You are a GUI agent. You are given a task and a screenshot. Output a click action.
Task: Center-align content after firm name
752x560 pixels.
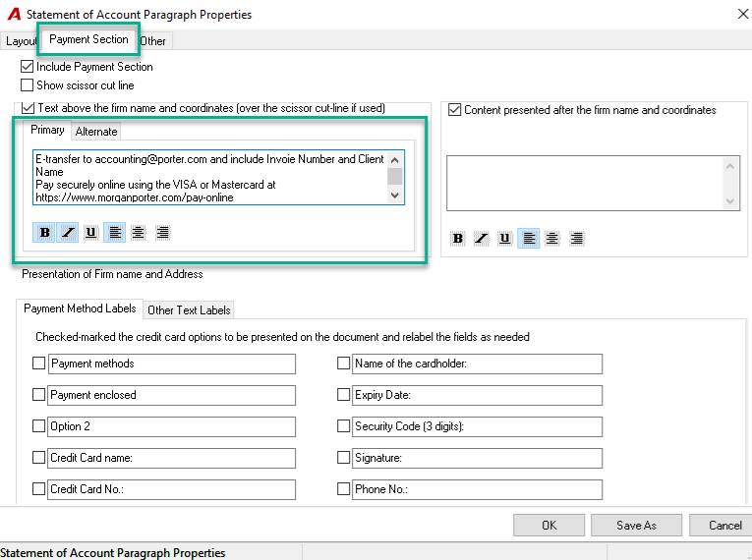click(x=552, y=239)
